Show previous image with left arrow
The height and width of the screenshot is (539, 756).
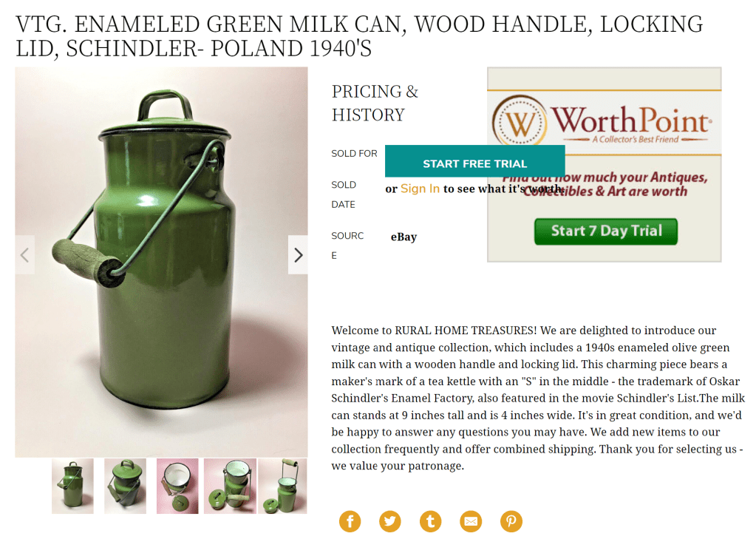(x=24, y=255)
